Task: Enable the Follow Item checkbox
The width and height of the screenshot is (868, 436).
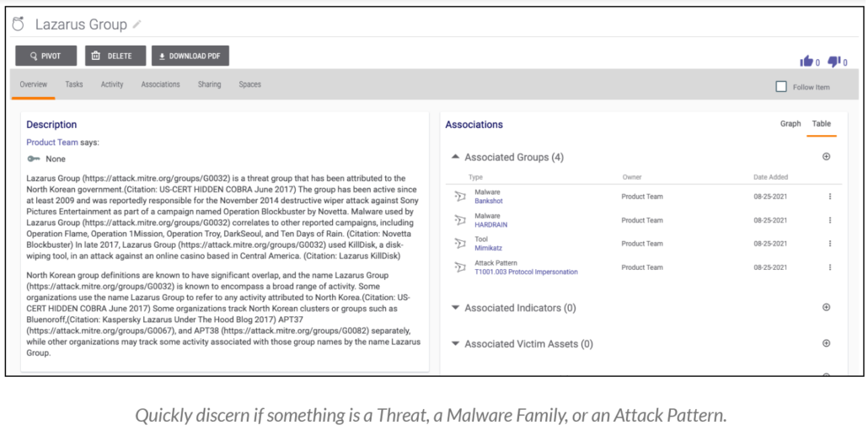Action: tap(781, 86)
